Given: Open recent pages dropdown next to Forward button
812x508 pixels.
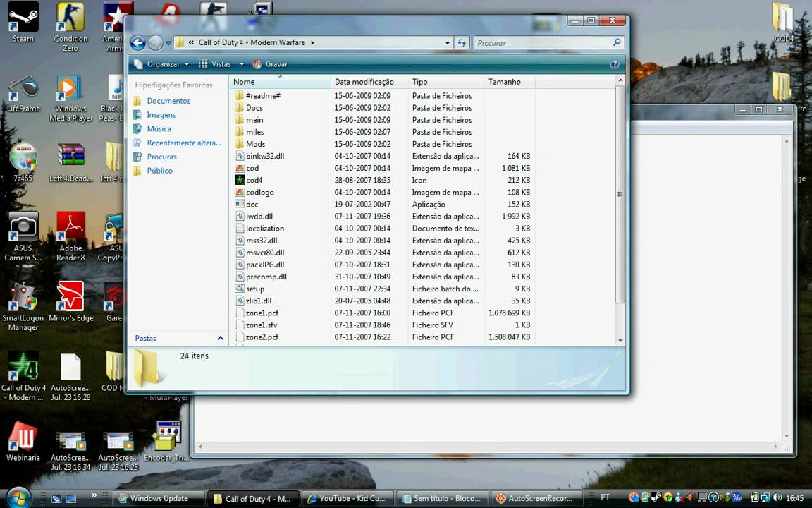Looking at the screenshot, I should pos(168,43).
